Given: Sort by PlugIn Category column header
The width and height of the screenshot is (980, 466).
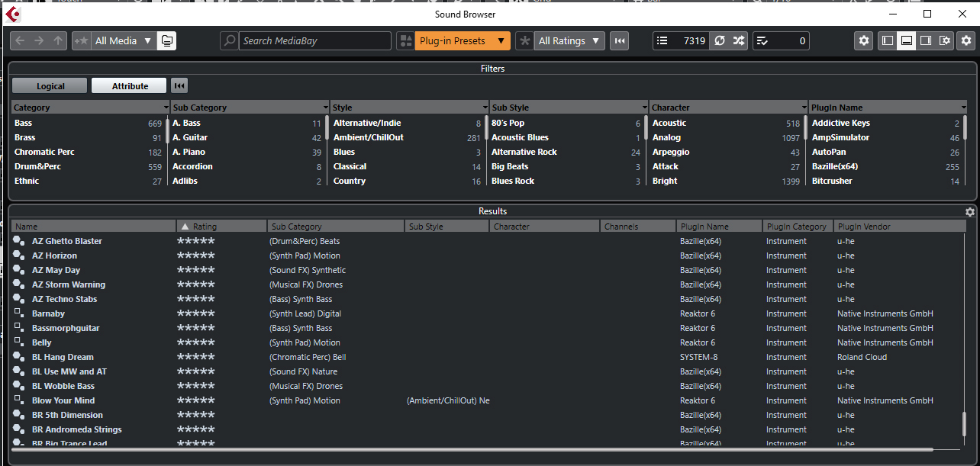Looking at the screenshot, I should pos(798,227).
